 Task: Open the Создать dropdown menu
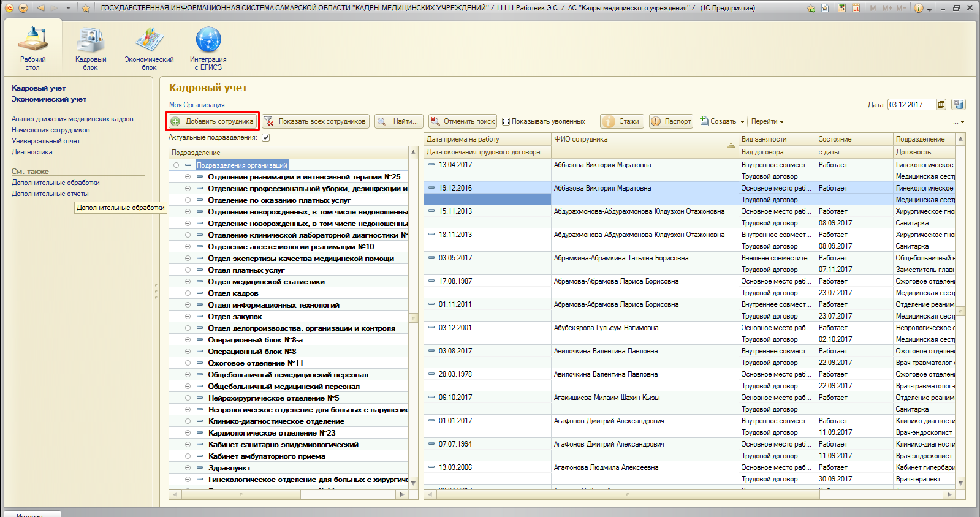click(723, 121)
